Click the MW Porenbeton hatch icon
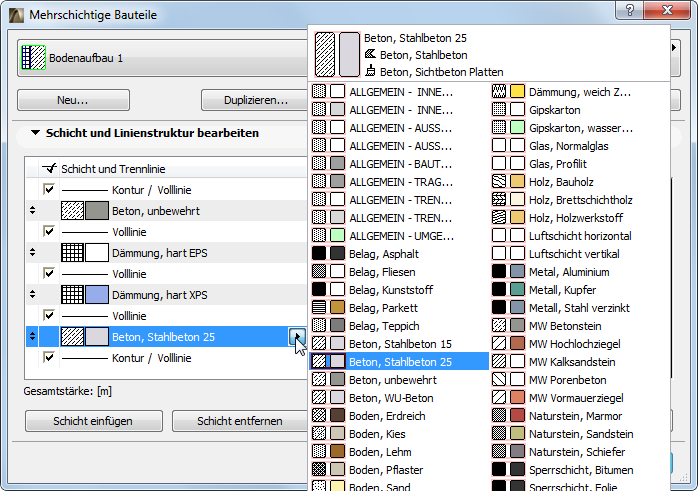 (499, 380)
